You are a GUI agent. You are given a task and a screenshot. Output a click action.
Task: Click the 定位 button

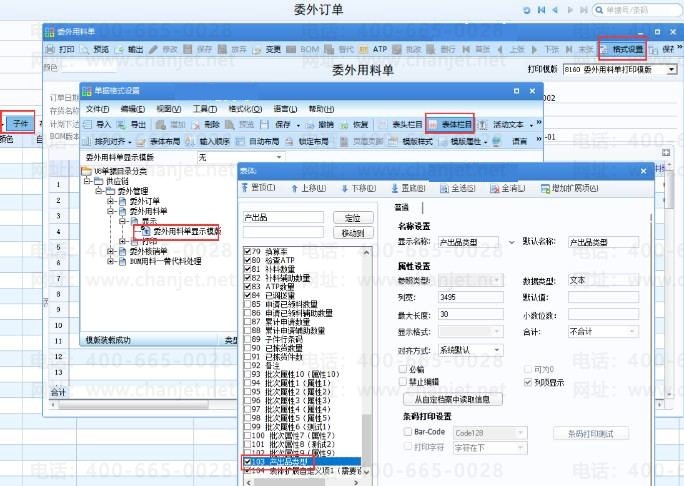[353, 218]
